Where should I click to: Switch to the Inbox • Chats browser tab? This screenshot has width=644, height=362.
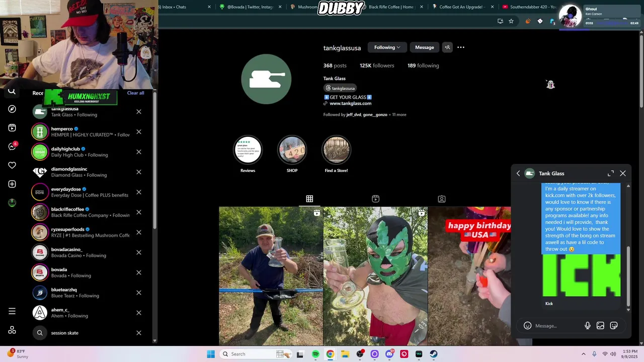click(x=184, y=7)
